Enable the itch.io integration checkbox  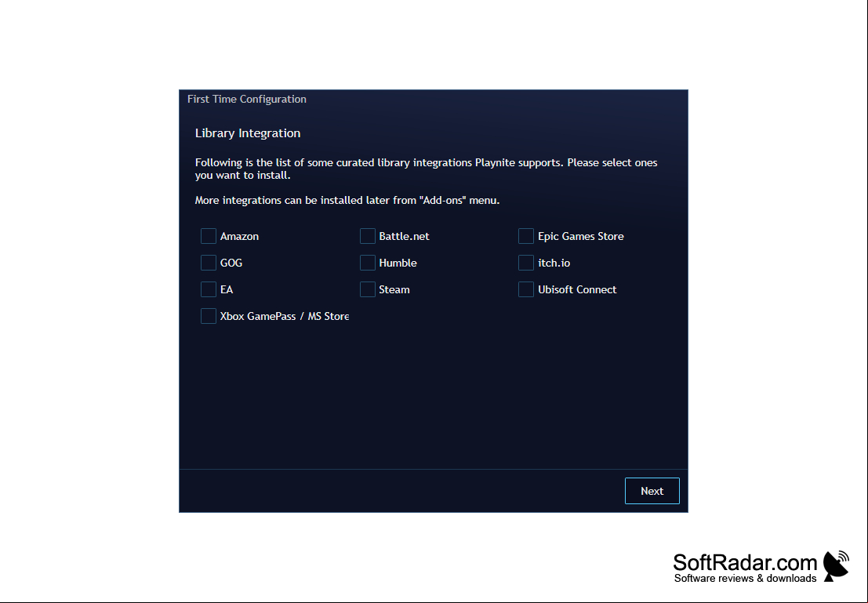tap(526, 263)
